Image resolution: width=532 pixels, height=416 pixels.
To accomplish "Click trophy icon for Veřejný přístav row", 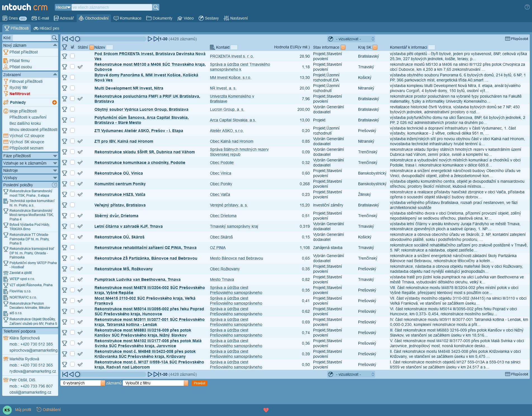I will point(65,205).
